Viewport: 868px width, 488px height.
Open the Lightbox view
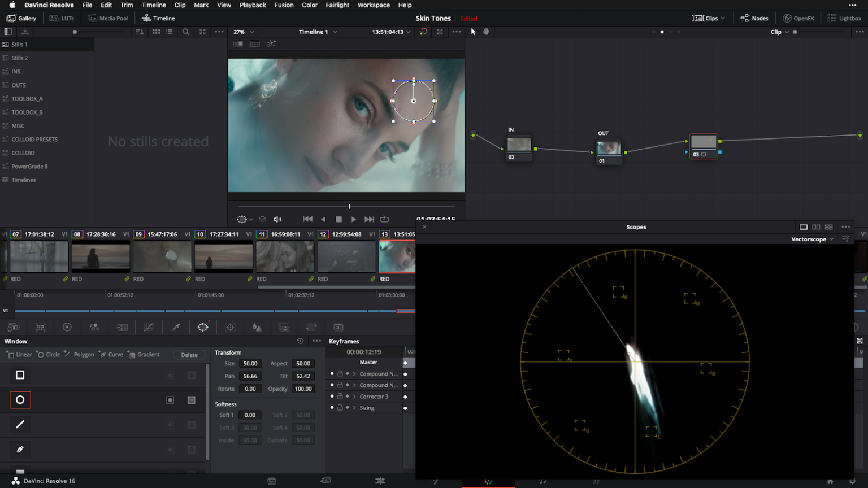[844, 18]
